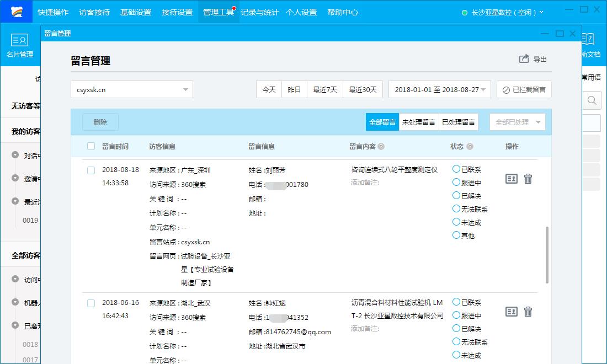Mark 刘丽芳 message as 跟进中
The width and height of the screenshot is (607, 364).
[456, 182]
